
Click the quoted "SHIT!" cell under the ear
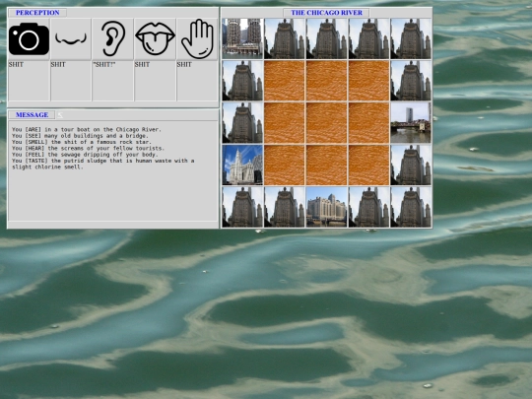113,81
